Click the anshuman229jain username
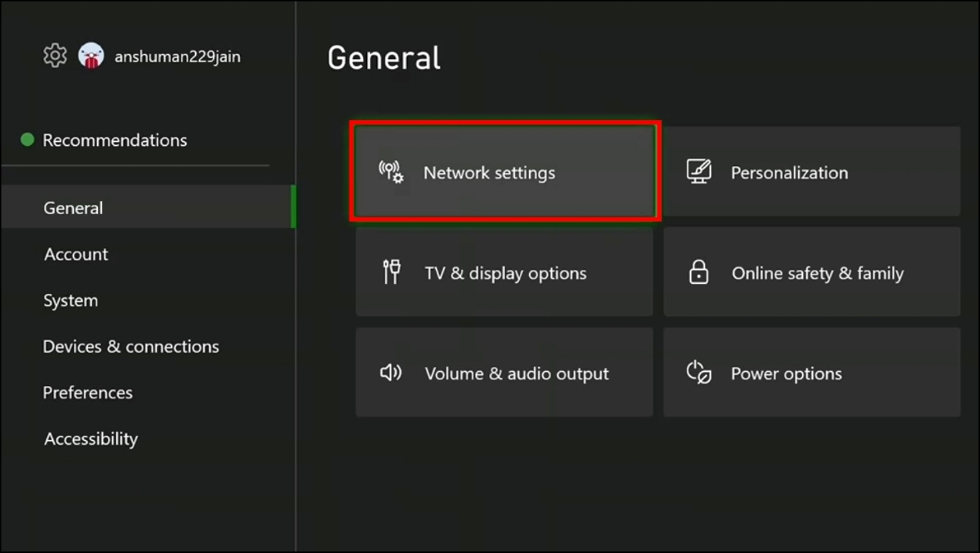980x553 pixels. pos(177,56)
